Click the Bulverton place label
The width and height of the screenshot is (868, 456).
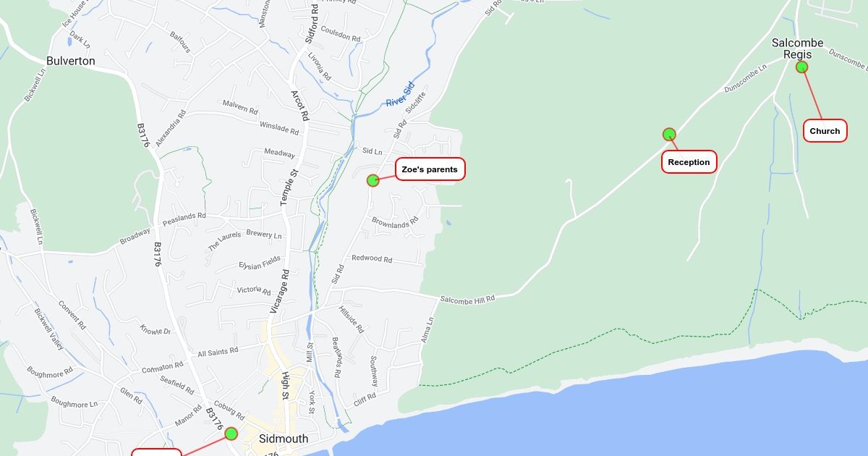[71, 61]
